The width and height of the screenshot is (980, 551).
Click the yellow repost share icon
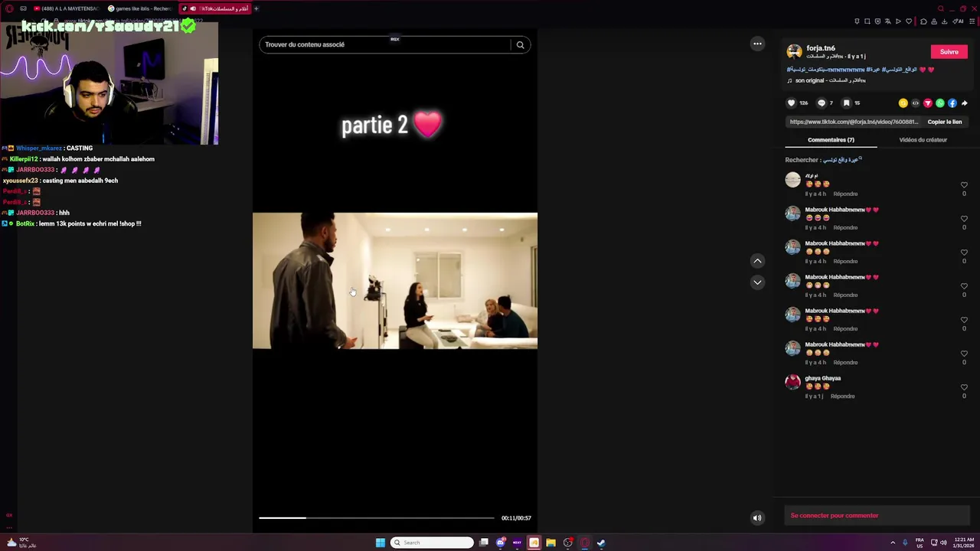pos(903,103)
